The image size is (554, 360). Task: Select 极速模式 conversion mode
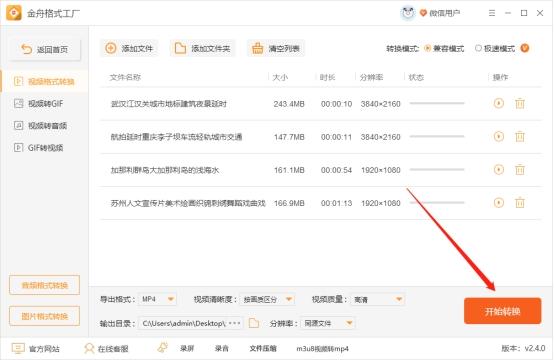coord(495,48)
